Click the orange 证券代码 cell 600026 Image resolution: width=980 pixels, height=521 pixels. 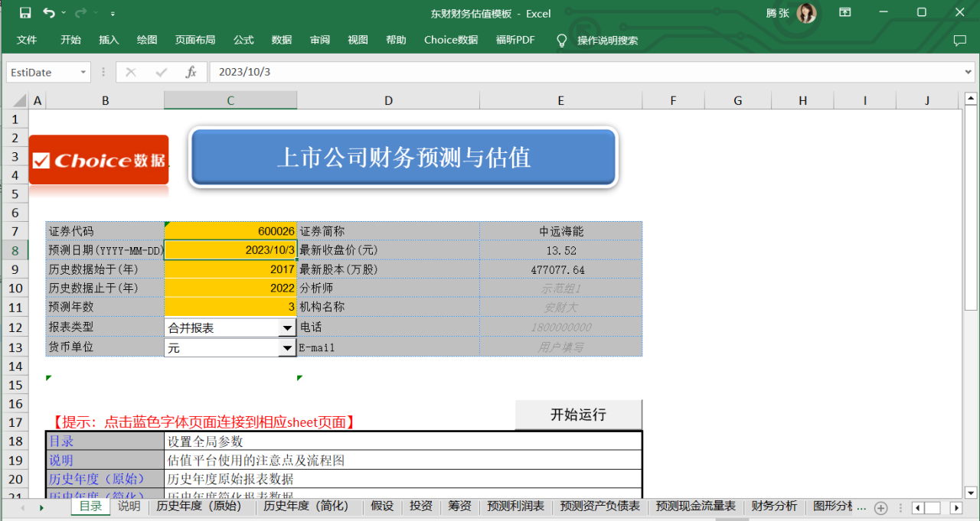coord(230,231)
